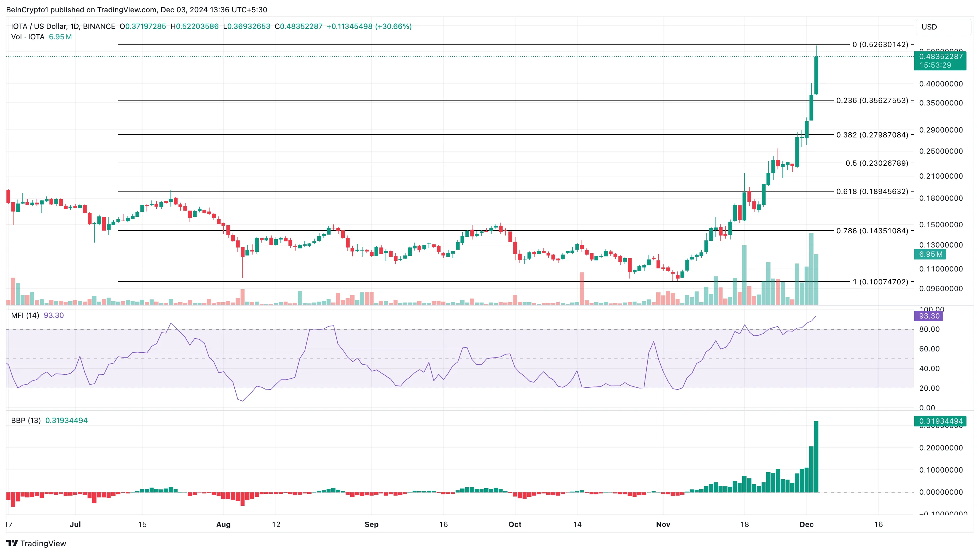Click the green change label +30.66%

pyautogui.click(x=393, y=27)
